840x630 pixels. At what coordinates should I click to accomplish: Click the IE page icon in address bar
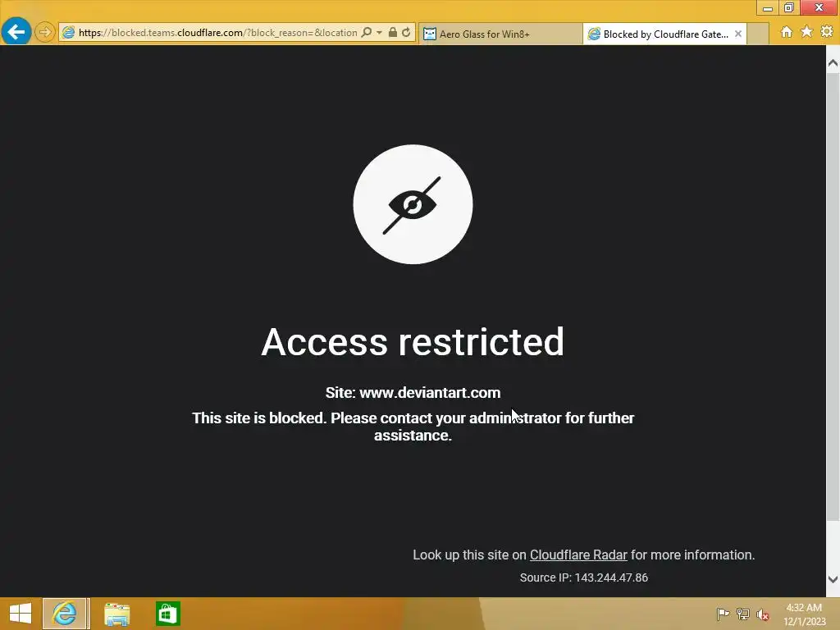[68, 33]
